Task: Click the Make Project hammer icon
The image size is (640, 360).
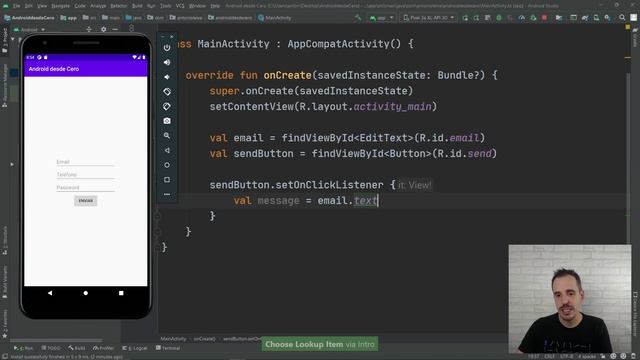Action: click(x=358, y=18)
